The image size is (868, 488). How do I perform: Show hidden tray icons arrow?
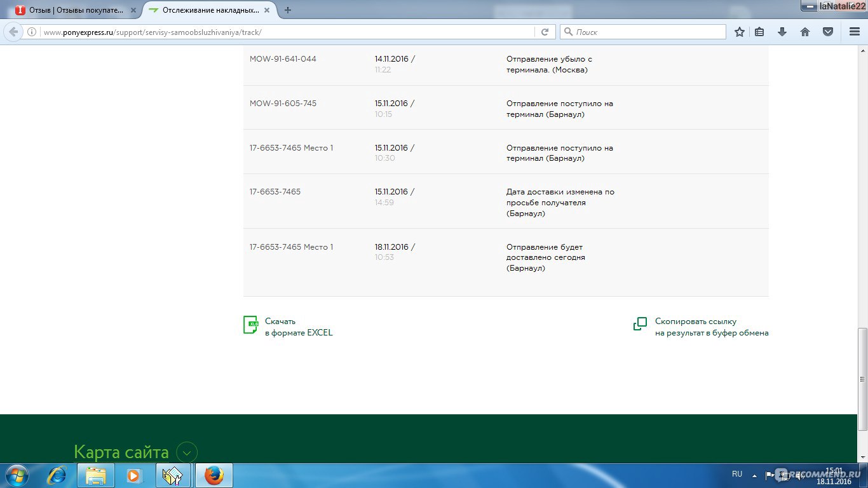coord(754,475)
